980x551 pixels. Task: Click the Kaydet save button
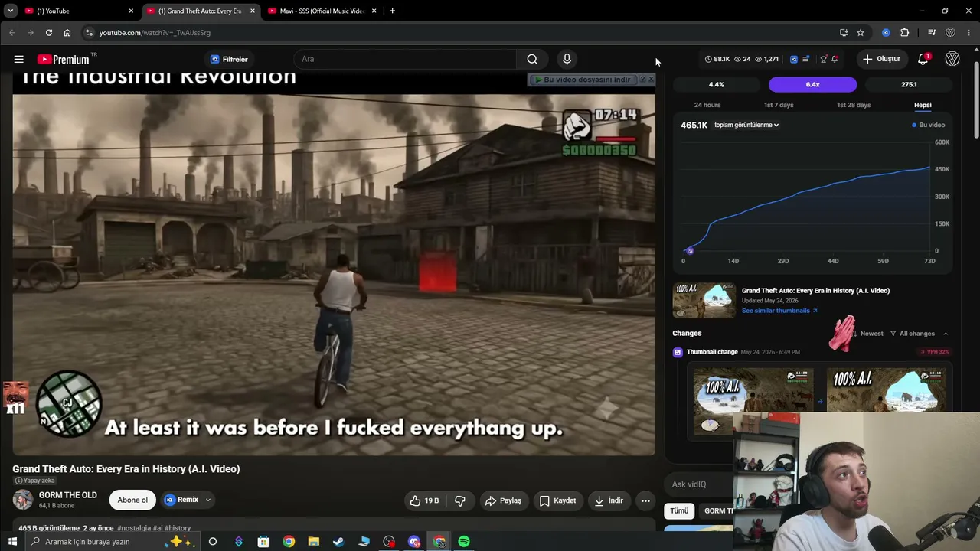(557, 500)
